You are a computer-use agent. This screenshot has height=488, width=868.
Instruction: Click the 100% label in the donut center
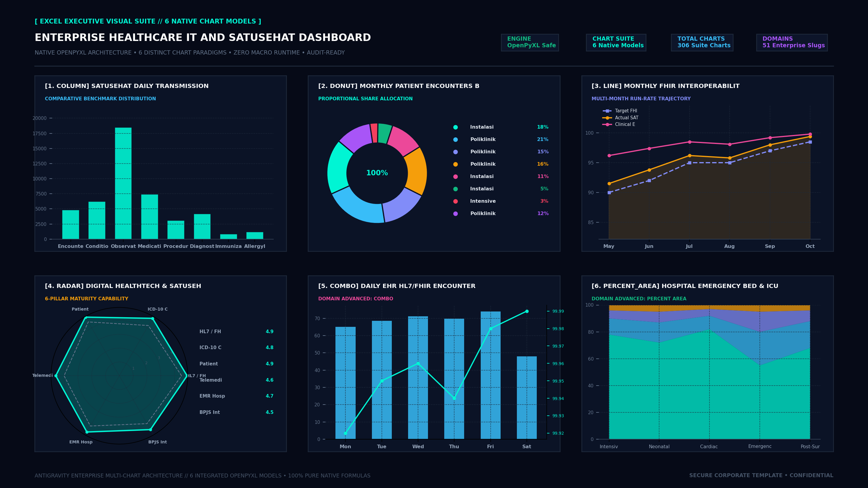377,173
